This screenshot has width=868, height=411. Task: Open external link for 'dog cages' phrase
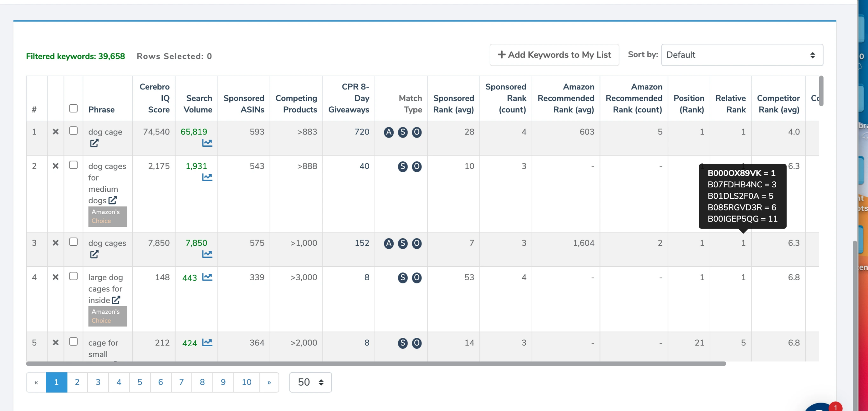point(94,254)
